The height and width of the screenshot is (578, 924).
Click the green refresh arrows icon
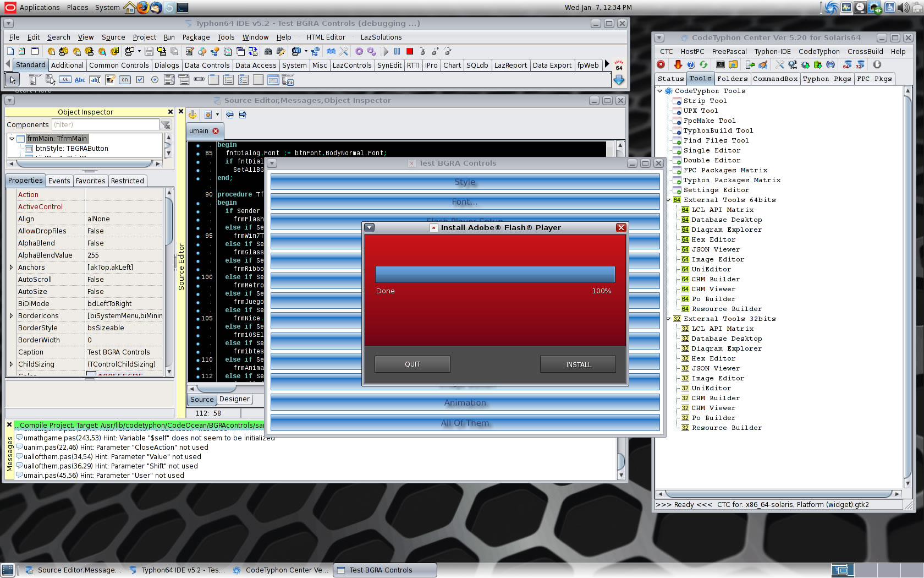tap(703, 64)
